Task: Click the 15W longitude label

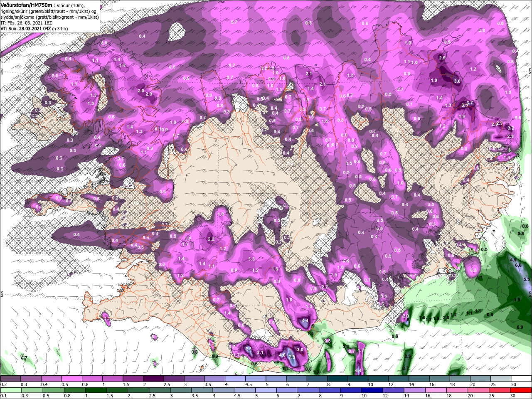Action: click(x=440, y=2)
